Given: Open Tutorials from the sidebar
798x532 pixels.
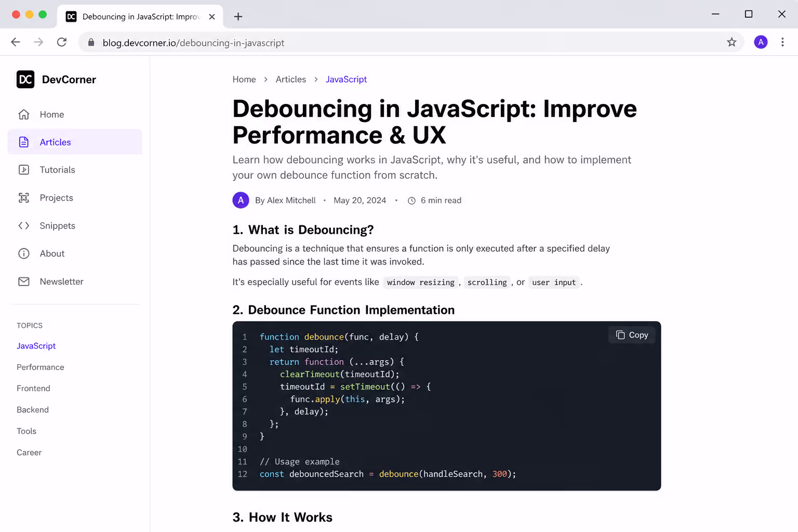Looking at the screenshot, I should [x=75, y=170].
